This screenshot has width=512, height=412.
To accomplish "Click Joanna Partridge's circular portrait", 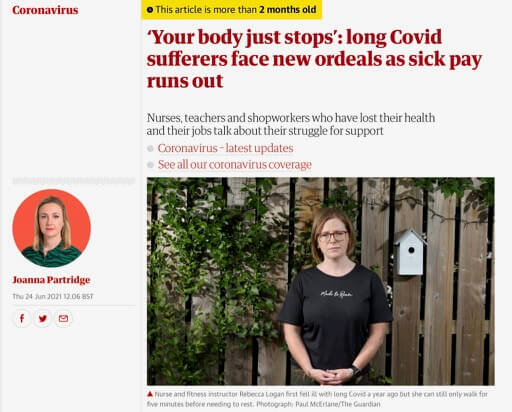I will click(52, 228).
